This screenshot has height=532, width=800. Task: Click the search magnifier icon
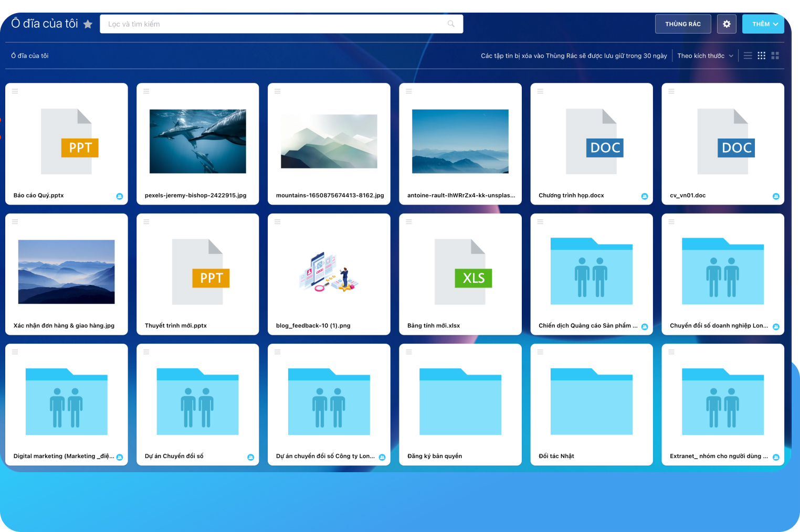(451, 24)
